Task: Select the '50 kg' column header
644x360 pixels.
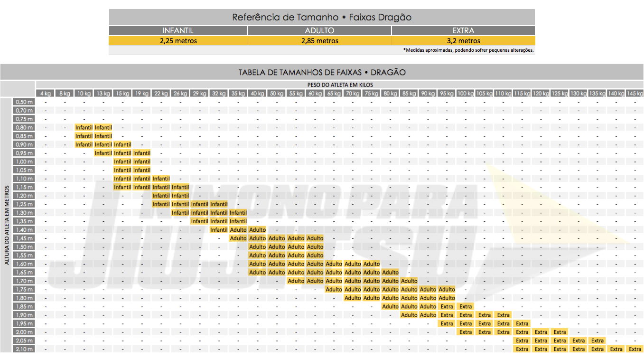Action: tap(276, 94)
